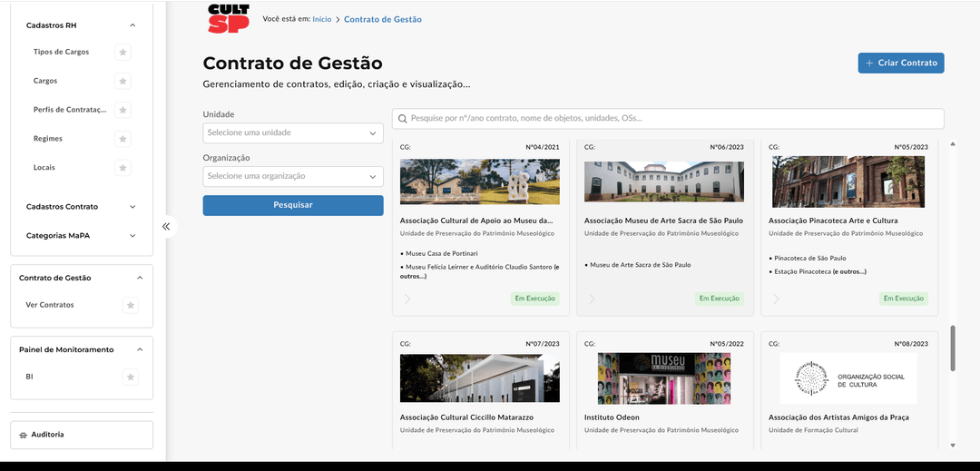Image resolution: width=980 pixels, height=471 pixels.
Task: Collapse the Painel de Monitoramento section
Action: pyautogui.click(x=140, y=349)
